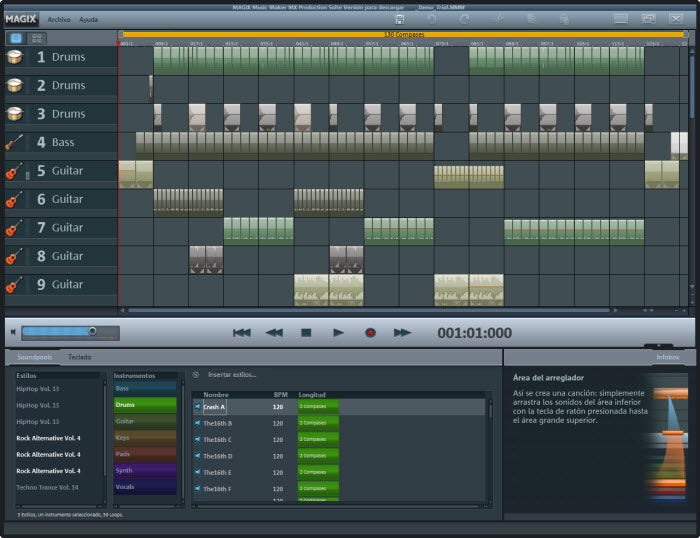Open the Archivo menu

[x=61, y=19]
